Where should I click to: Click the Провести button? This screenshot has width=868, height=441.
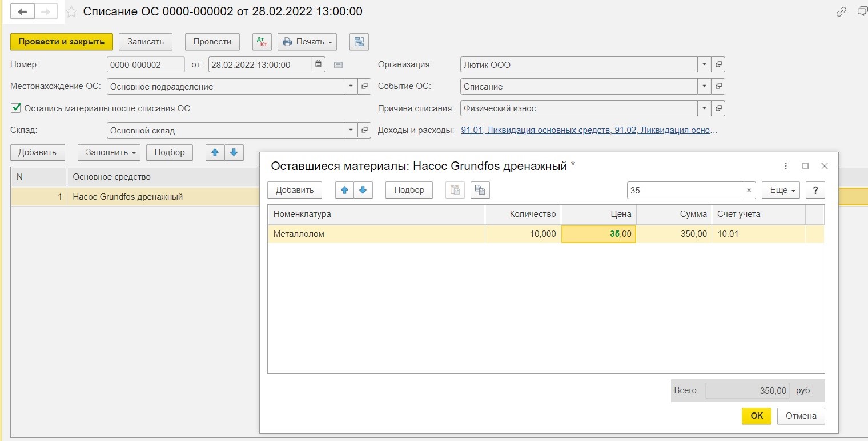(x=212, y=42)
